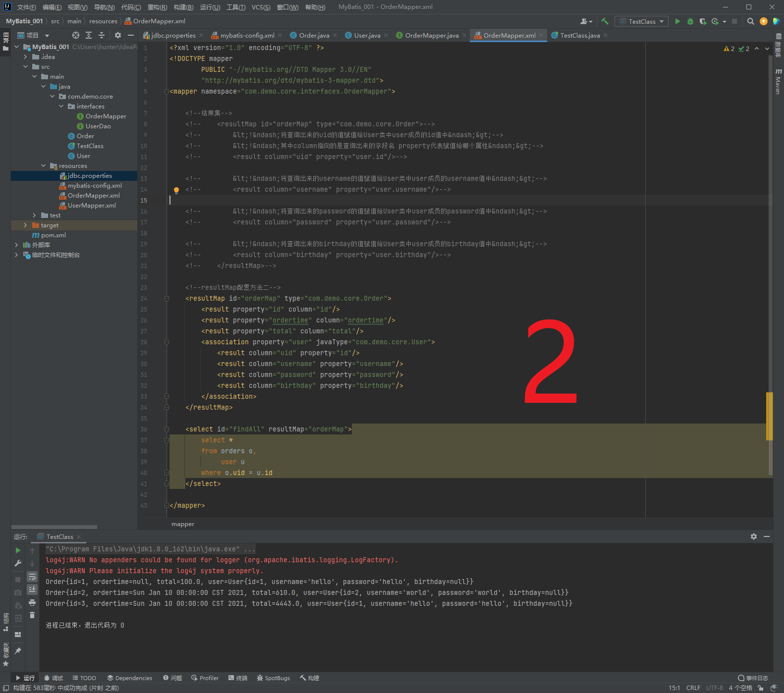Click the yellow lightbulb intention icon
Image resolution: width=784 pixels, height=693 pixels.
tap(176, 190)
